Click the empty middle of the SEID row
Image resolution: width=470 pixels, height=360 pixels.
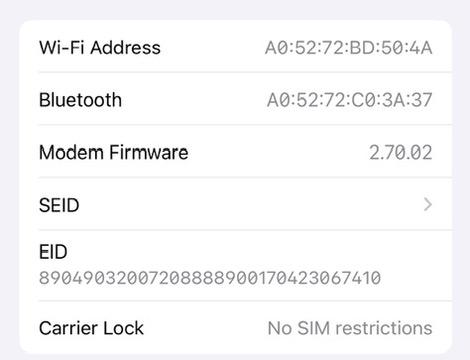coord(250,205)
